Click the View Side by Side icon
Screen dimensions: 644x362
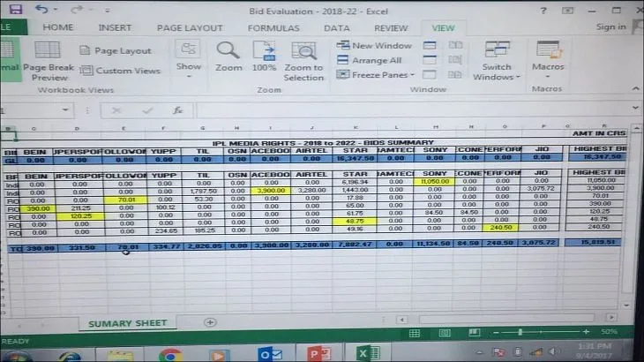455,45
